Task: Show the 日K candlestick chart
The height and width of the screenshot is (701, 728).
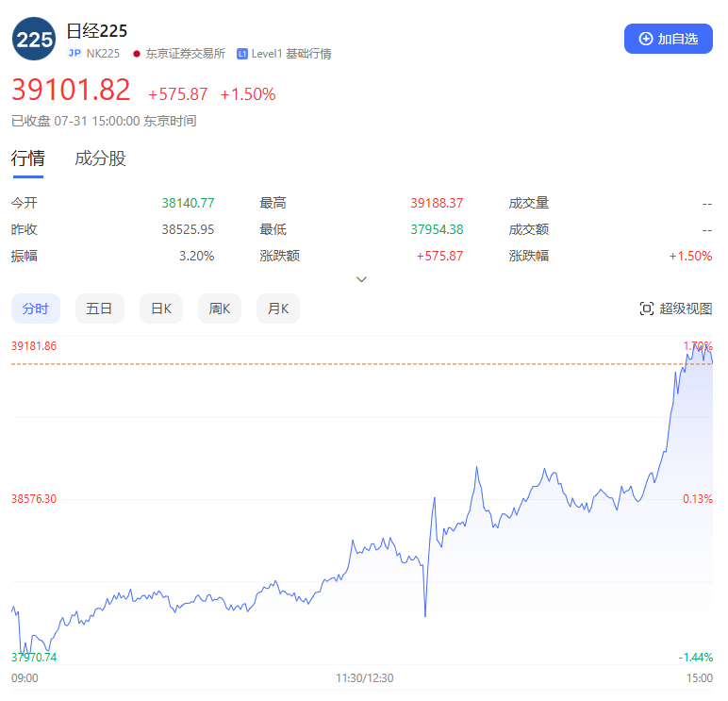Action: tap(161, 309)
